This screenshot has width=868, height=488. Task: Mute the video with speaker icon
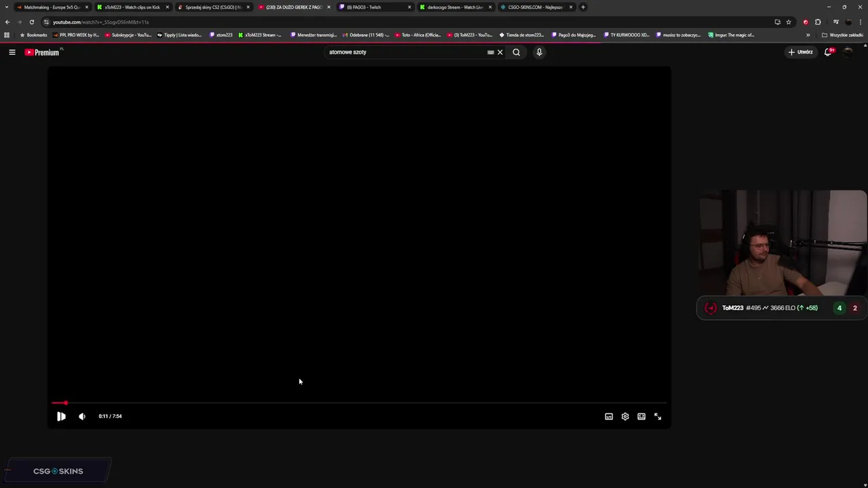point(82,416)
